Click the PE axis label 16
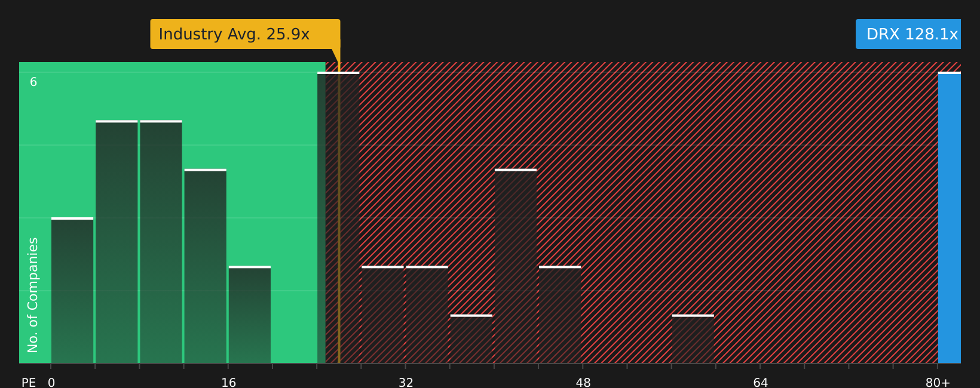The width and height of the screenshot is (980, 388). coord(229,383)
